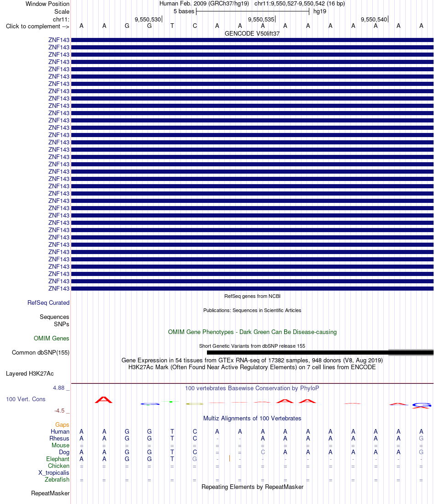Click the Mouse alignment row label
The image size is (434, 504).
[60, 446]
